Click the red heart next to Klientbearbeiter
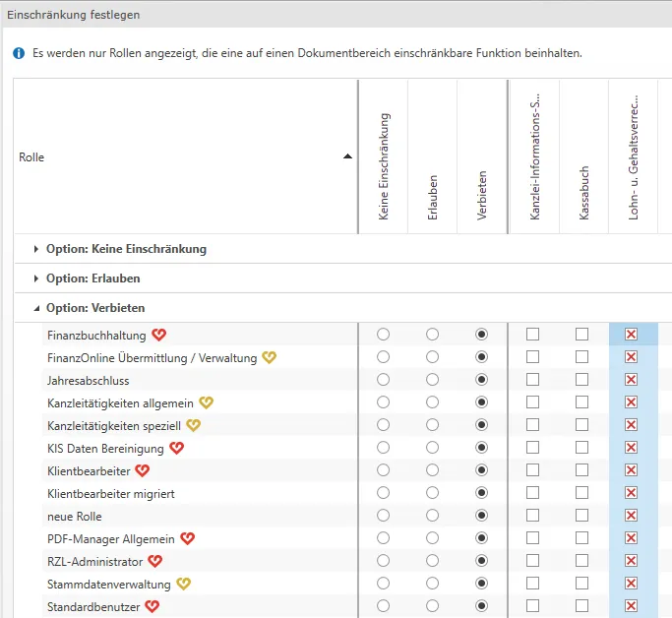Screen dimensions: 672x618 [x=143, y=471]
